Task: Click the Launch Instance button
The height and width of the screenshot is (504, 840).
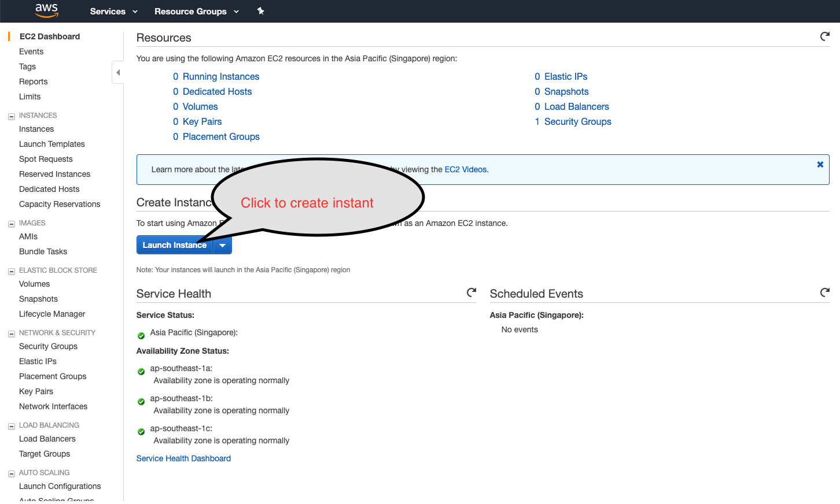Action: click(x=175, y=245)
